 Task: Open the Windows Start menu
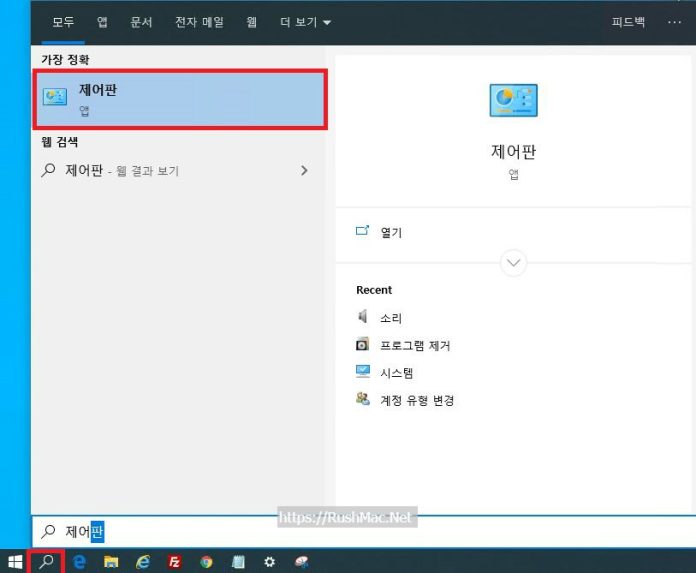click(15, 562)
